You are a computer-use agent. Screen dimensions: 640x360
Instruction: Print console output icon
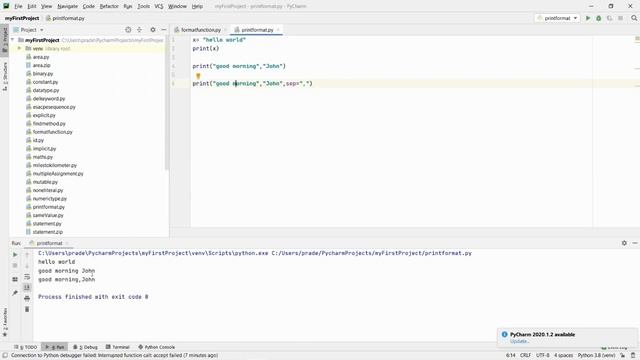27,298
